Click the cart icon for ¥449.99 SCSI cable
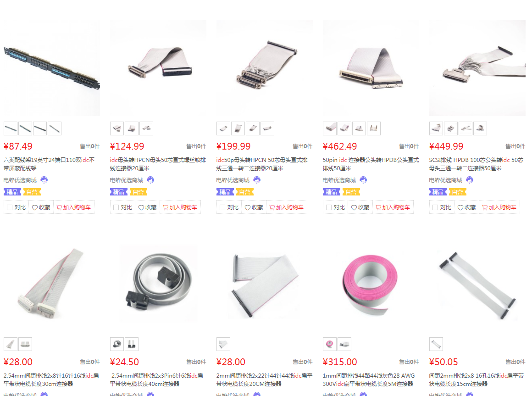532x396 pixels. [485, 208]
